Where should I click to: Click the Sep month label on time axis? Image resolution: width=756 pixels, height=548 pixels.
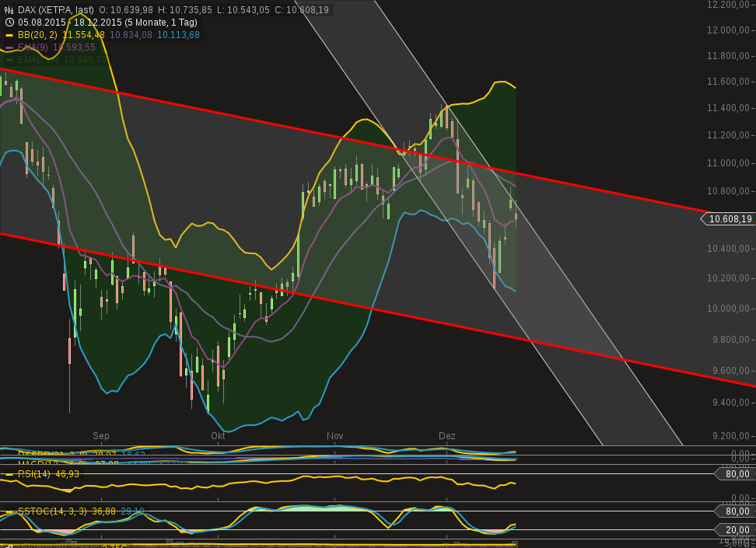(101, 436)
